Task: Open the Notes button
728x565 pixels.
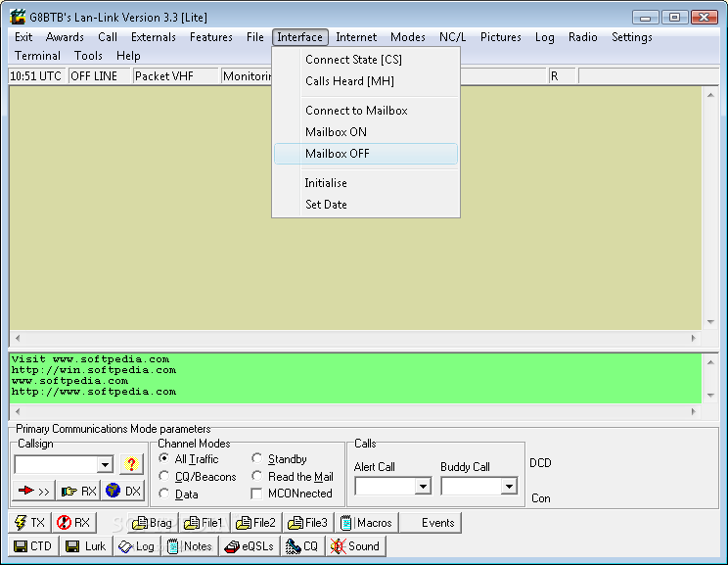Action: (x=190, y=546)
